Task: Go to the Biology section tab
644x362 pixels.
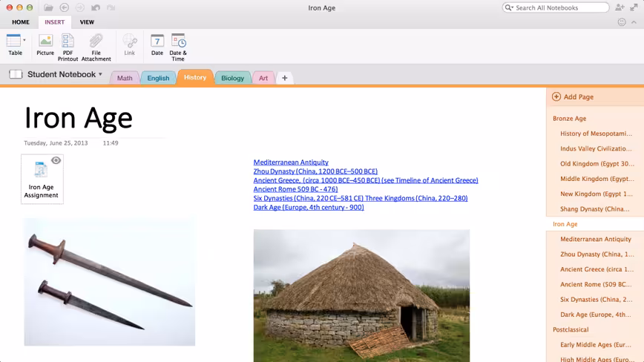Action: (x=232, y=78)
